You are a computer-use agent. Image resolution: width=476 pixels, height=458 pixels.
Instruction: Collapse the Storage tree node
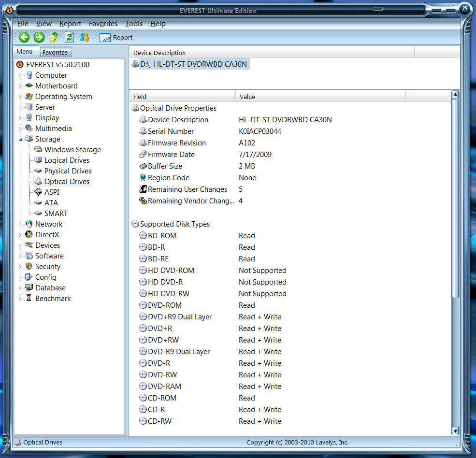(20, 139)
